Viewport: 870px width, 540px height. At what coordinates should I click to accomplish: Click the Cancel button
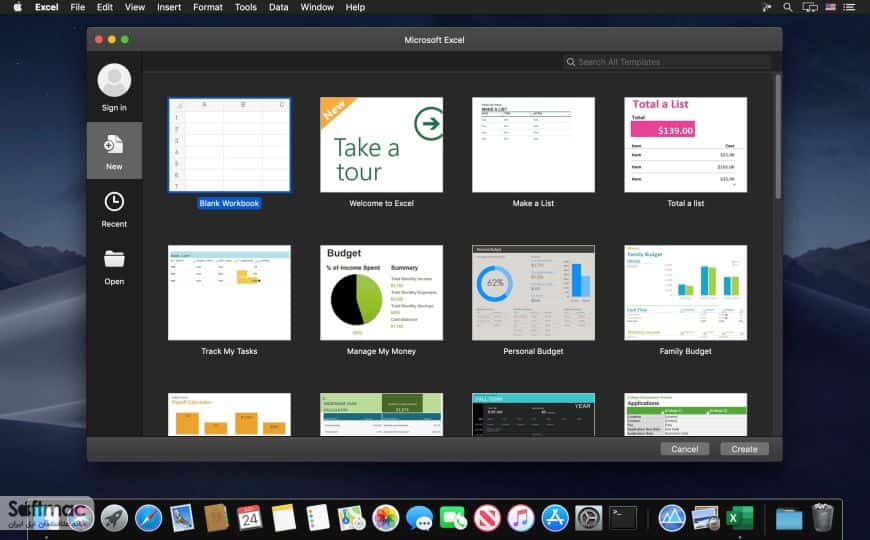685,449
